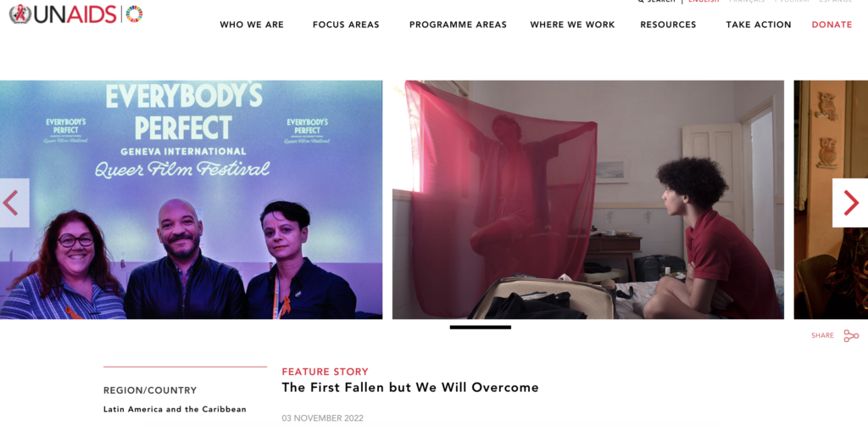Click the partially visible owl wall image

(831, 199)
